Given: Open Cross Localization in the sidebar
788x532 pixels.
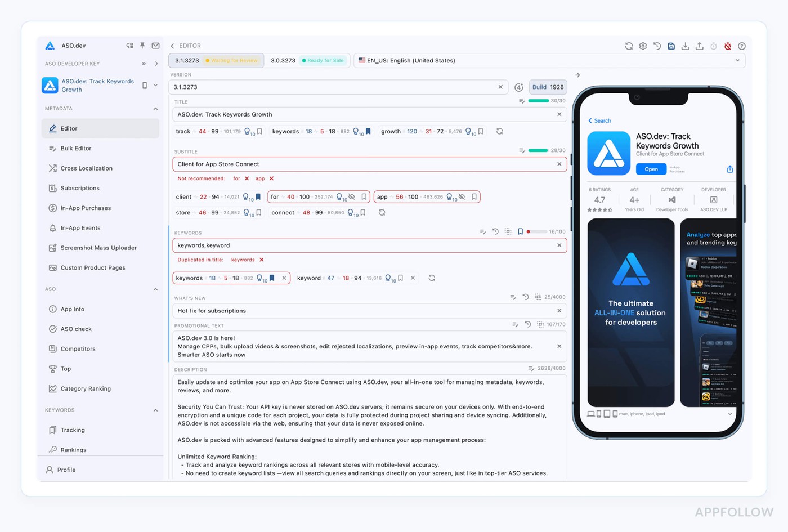Looking at the screenshot, I should pos(86,168).
